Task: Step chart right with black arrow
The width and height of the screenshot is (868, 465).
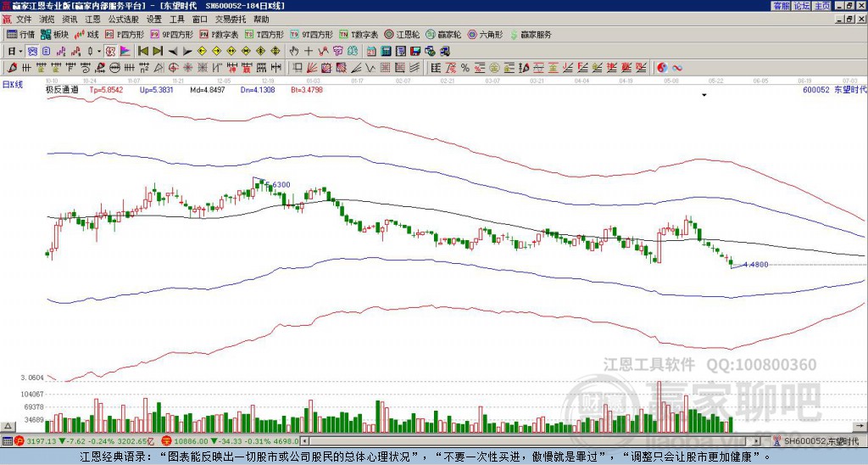Action: [187, 51]
